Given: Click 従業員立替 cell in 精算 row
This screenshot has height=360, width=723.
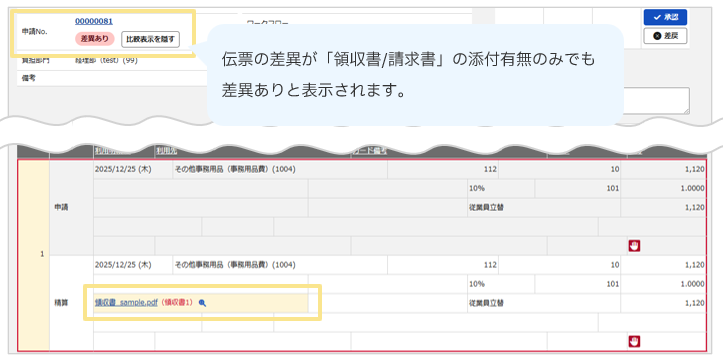Looking at the screenshot, I should coord(486,303).
